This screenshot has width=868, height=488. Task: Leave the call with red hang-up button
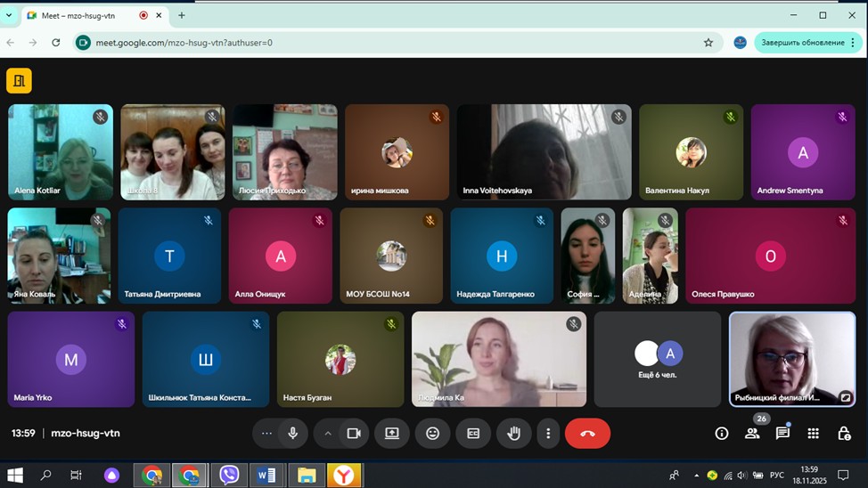click(587, 434)
